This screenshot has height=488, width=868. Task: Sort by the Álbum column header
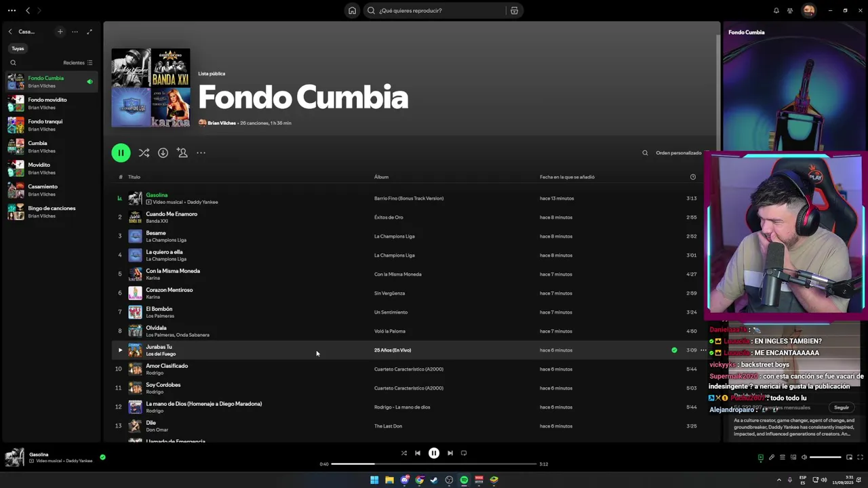(381, 177)
